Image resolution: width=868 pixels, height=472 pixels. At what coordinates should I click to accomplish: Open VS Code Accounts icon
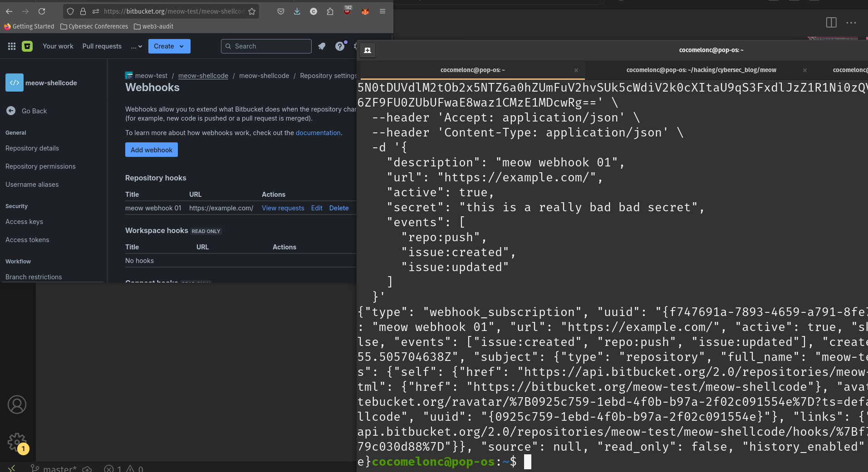pyautogui.click(x=17, y=404)
